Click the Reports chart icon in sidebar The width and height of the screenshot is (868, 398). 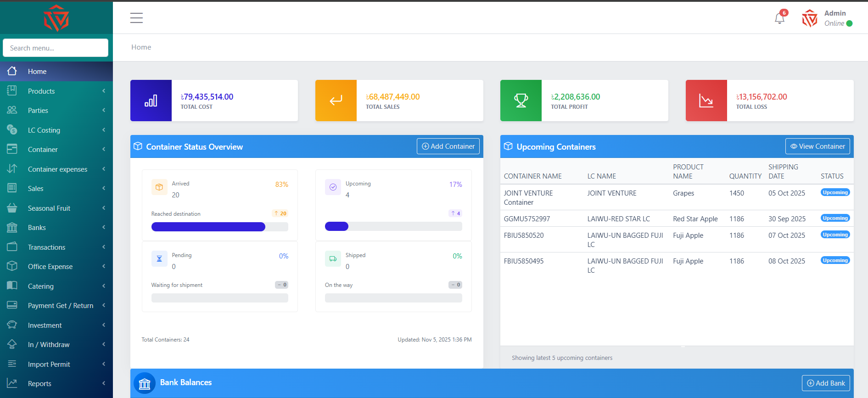tap(12, 383)
